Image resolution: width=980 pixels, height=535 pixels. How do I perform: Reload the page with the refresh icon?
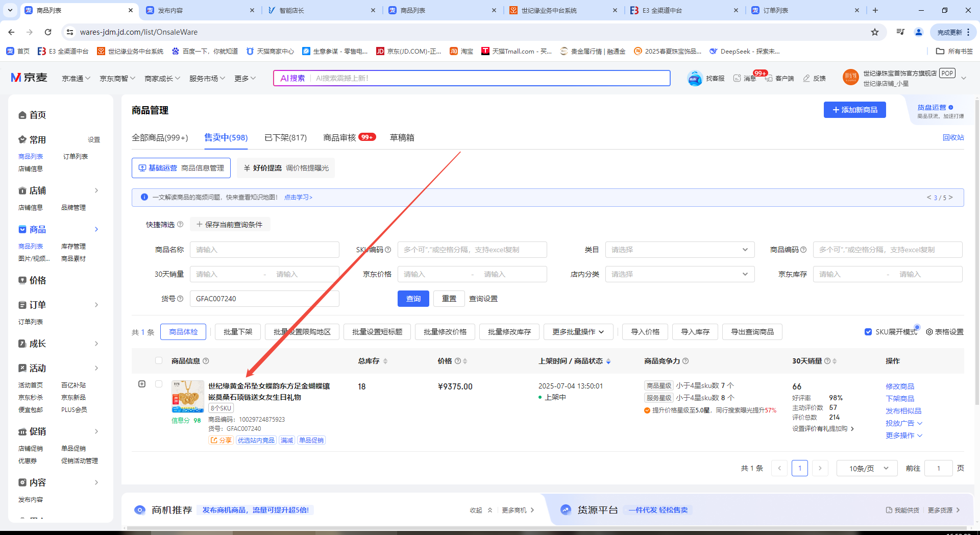(x=48, y=32)
